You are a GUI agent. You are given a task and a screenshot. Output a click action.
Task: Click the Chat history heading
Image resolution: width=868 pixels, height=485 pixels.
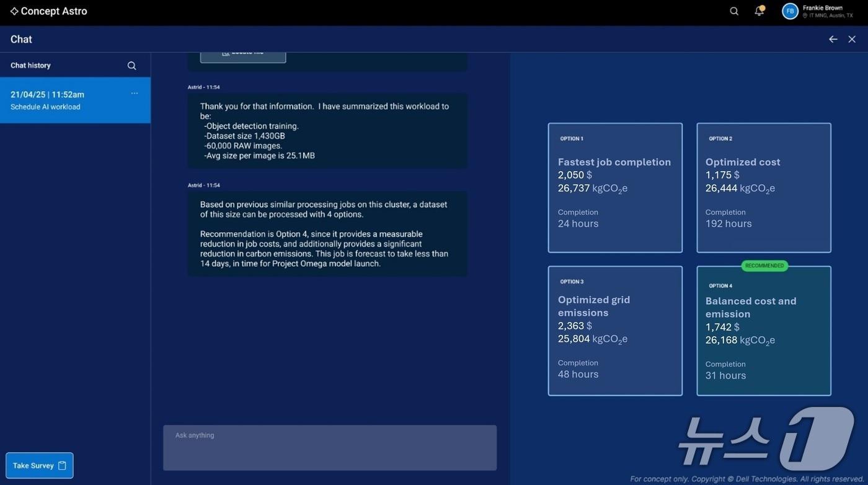pyautogui.click(x=30, y=66)
